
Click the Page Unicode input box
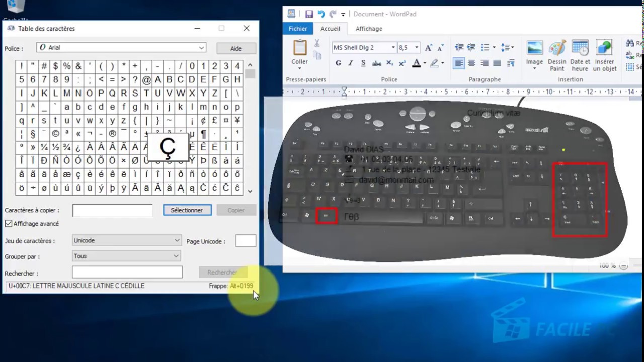coord(246,241)
